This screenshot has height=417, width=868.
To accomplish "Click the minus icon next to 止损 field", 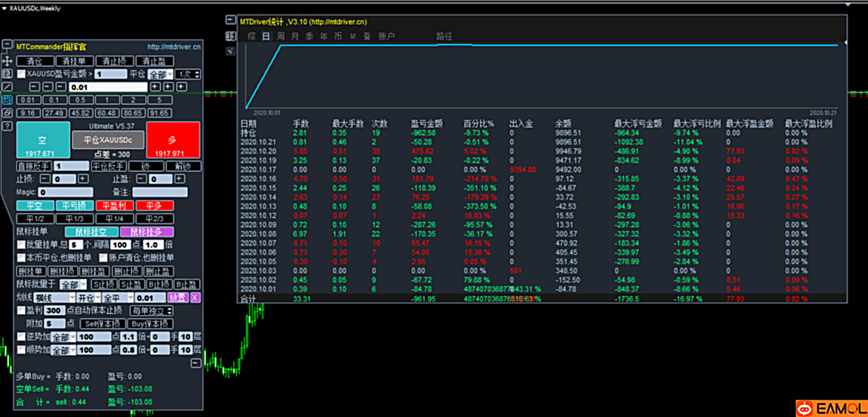I will pos(45,179).
